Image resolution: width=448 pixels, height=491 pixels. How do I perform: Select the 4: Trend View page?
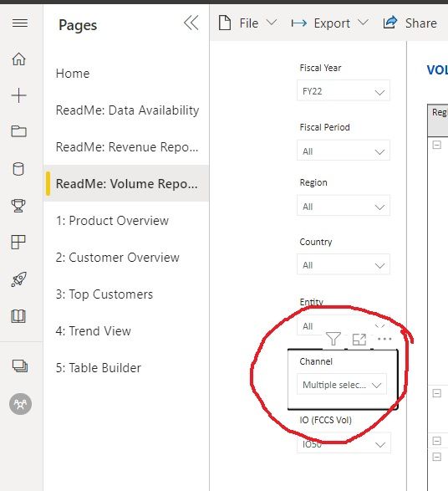[94, 331]
